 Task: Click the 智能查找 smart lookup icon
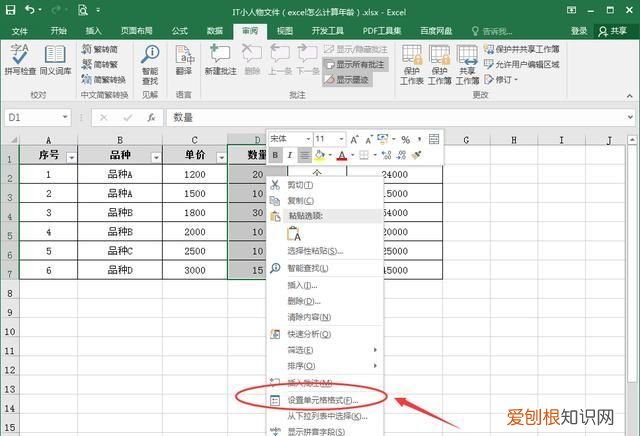click(x=150, y=64)
